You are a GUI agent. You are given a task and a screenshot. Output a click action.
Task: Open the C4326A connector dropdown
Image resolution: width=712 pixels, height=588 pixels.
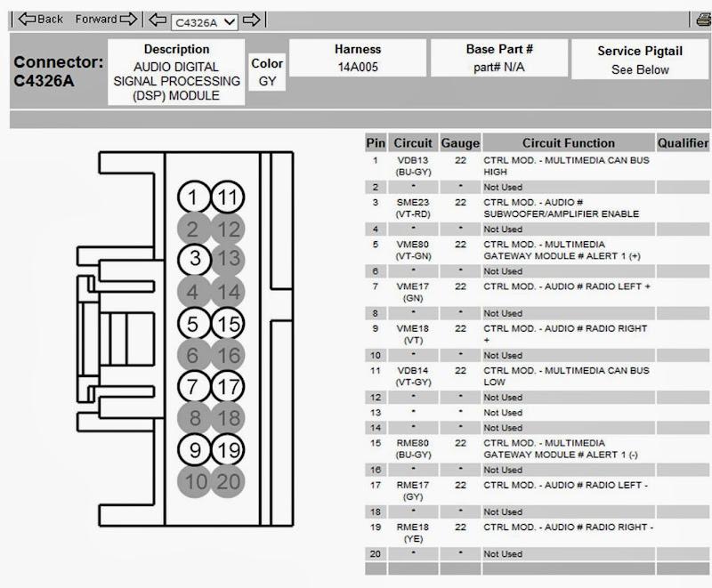point(205,22)
